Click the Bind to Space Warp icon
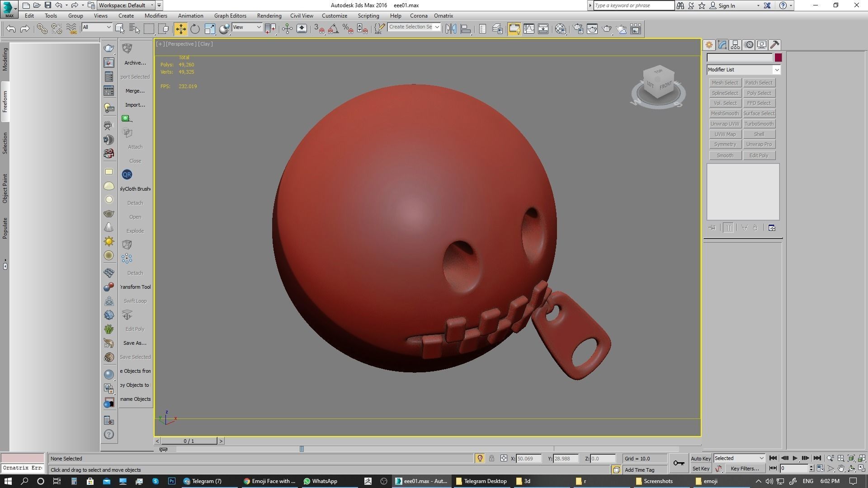 click(x=71, y=29)
